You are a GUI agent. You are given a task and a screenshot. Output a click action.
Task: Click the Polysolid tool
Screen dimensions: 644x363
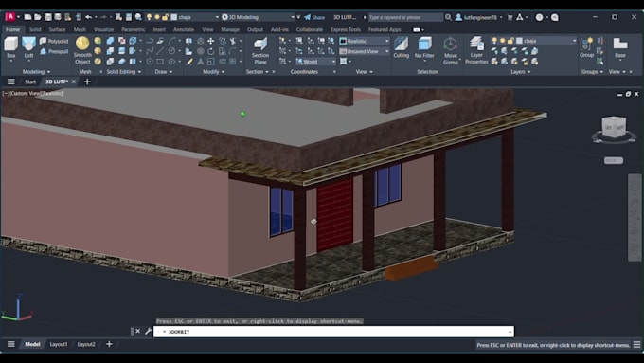tap(54, 41)
